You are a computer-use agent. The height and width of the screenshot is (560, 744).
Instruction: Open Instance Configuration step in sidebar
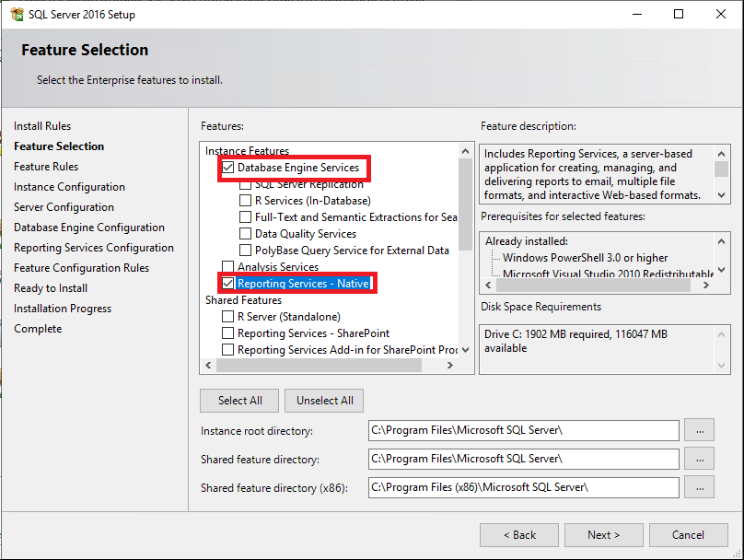click(69, 187)
